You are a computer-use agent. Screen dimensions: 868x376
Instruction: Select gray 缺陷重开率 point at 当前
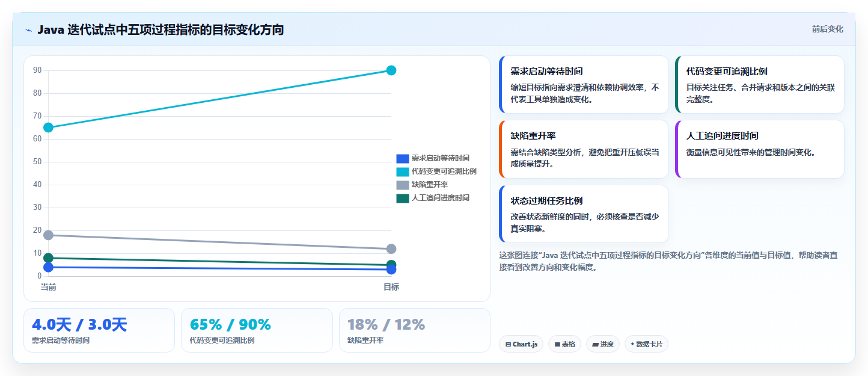(x=49, y=235)
